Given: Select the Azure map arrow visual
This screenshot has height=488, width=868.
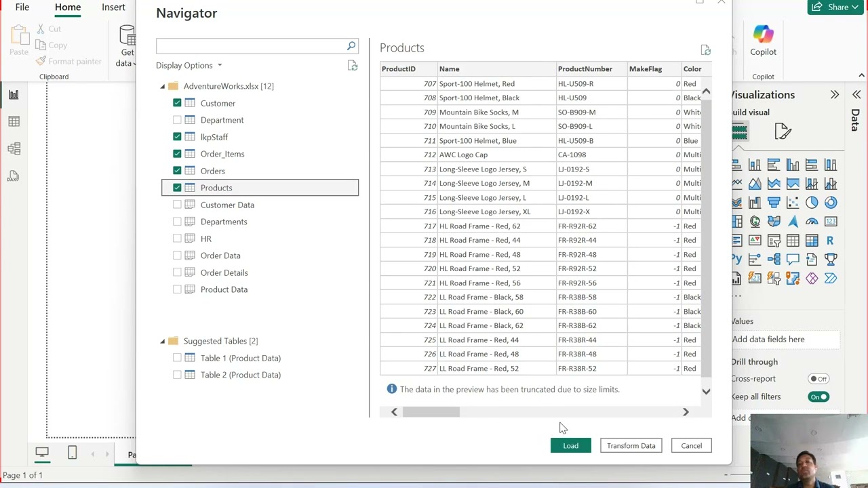Looking at the screenshot, I should pos(793,222).
